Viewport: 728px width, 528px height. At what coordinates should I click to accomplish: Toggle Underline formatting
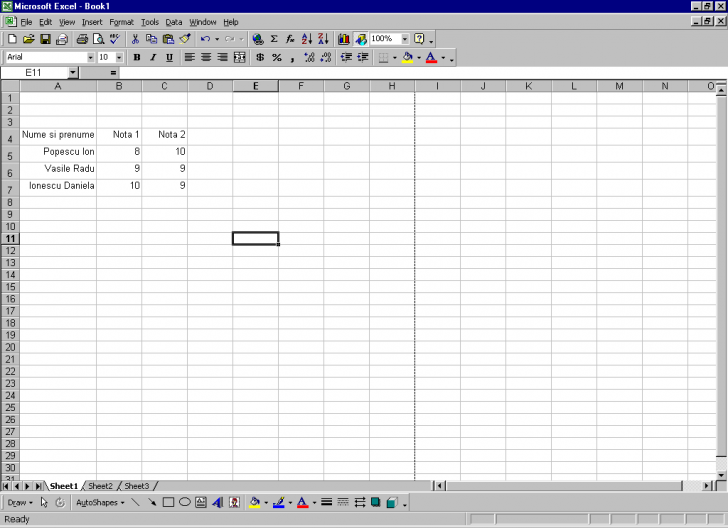point(169,58)
